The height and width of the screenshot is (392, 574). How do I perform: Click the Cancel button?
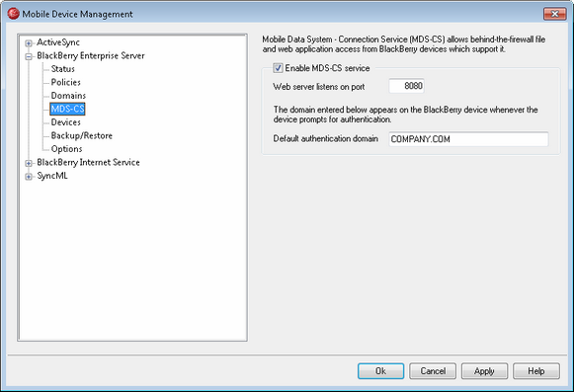(433, 371)
